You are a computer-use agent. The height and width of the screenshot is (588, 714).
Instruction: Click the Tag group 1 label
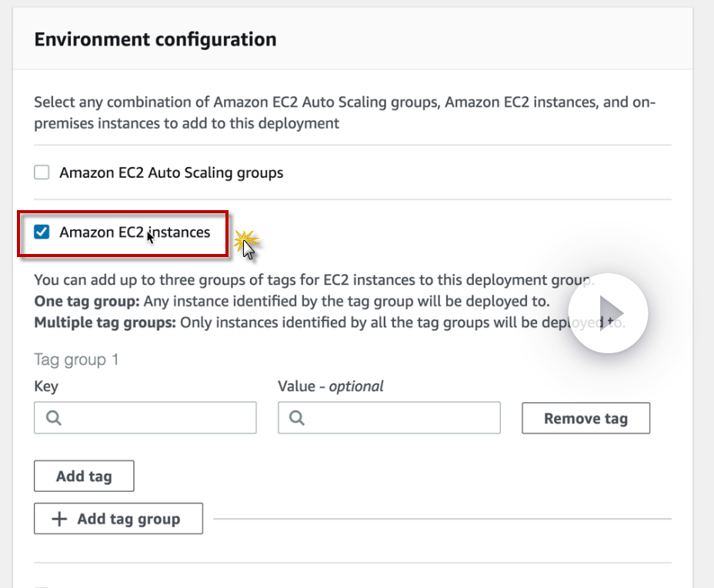(x=76, y=359)
